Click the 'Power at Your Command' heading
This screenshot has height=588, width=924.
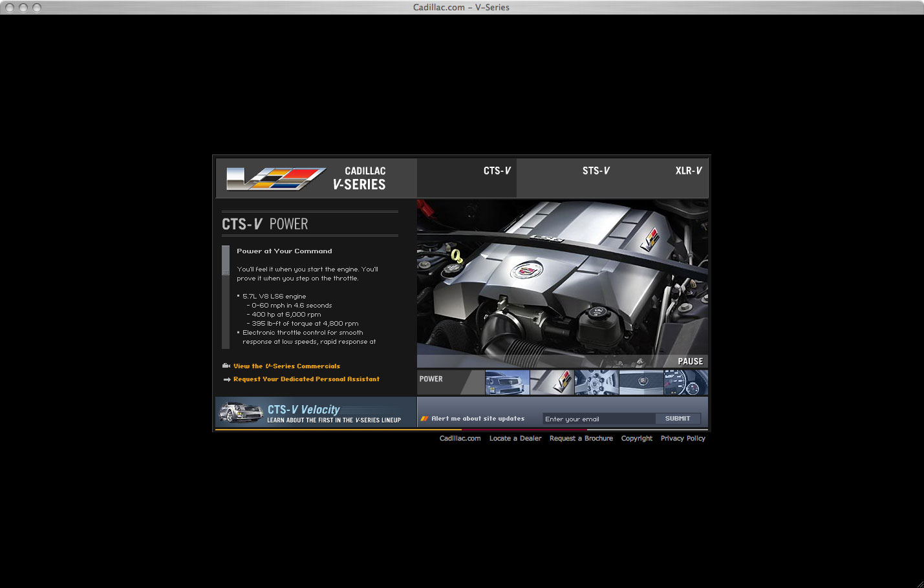click(285, 251)
